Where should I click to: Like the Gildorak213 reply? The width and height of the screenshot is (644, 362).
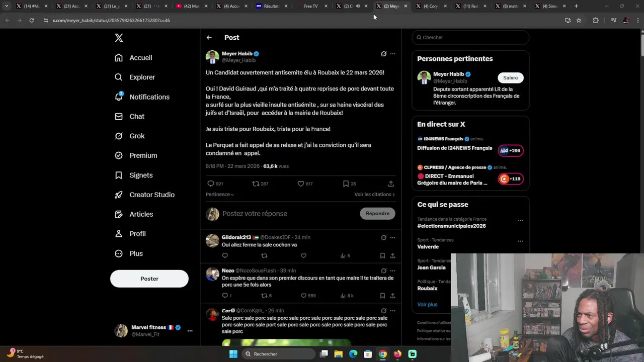[x=303, y=256]
